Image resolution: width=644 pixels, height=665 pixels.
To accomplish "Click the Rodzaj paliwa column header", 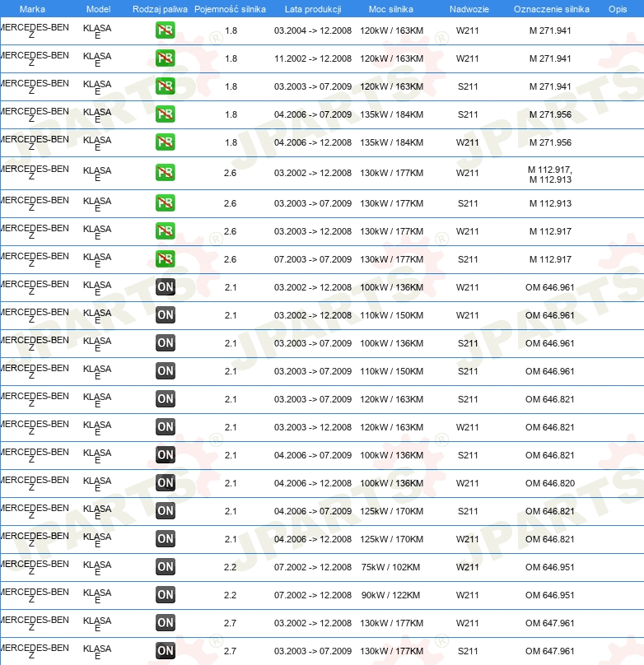I will (x=160, y=9).
